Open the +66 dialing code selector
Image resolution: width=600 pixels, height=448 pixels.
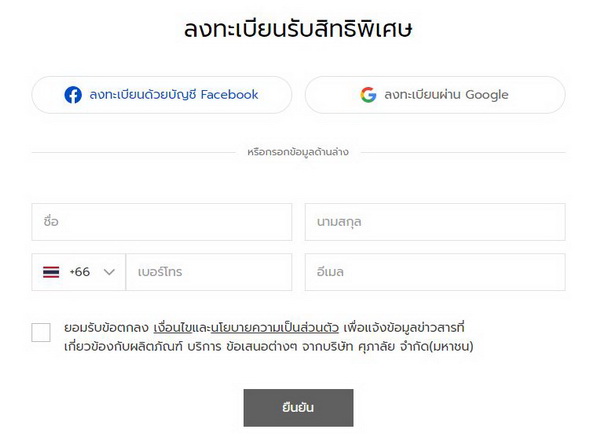click(79, 272)
